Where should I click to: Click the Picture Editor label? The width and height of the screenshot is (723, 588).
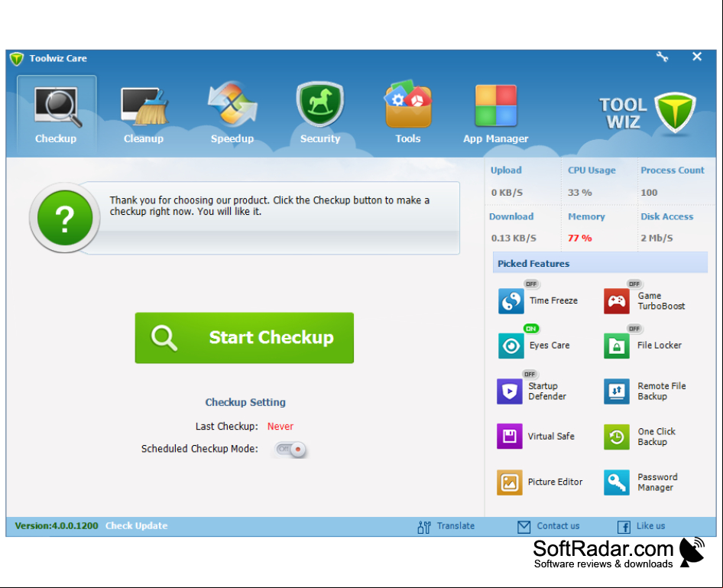pos(555,482)
